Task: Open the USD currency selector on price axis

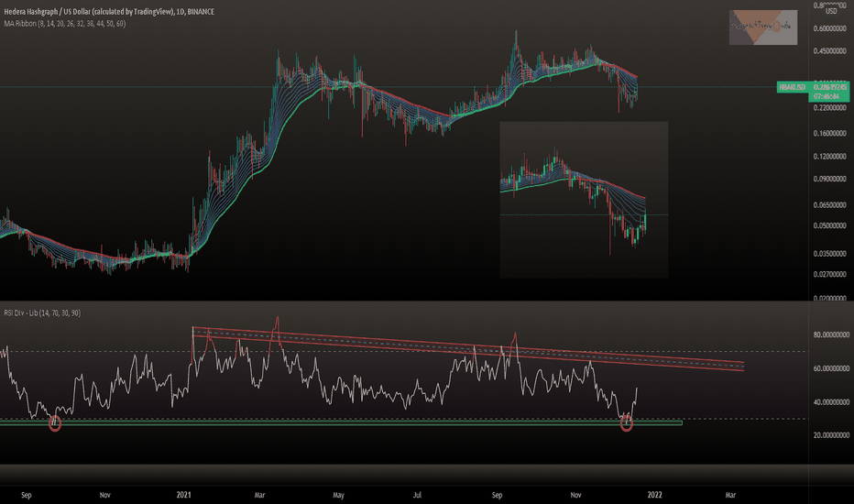Action: click(831, 11)
